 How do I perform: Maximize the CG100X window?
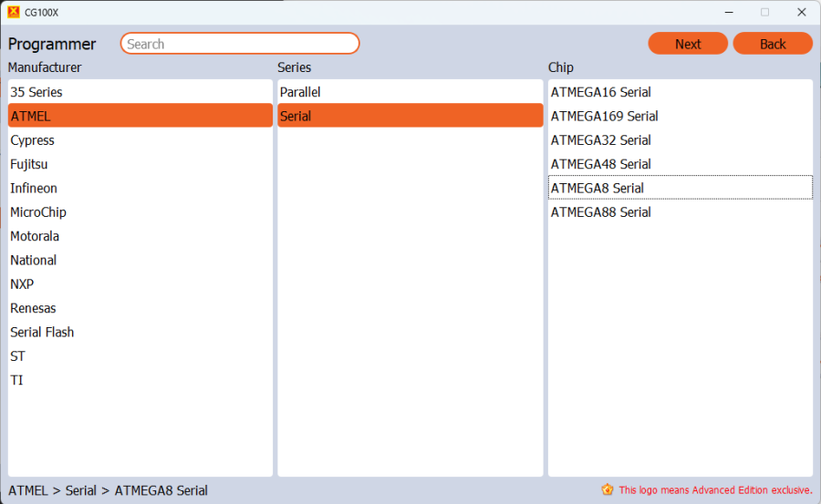(764, 12)
